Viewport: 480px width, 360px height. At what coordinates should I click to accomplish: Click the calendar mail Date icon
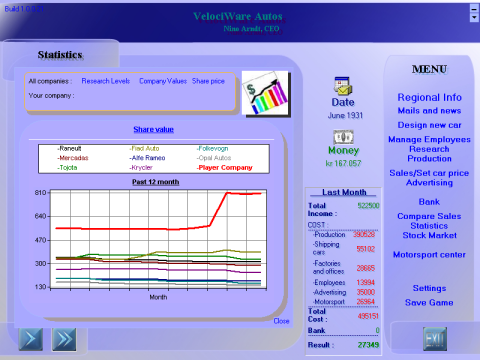tap(343, 86)
